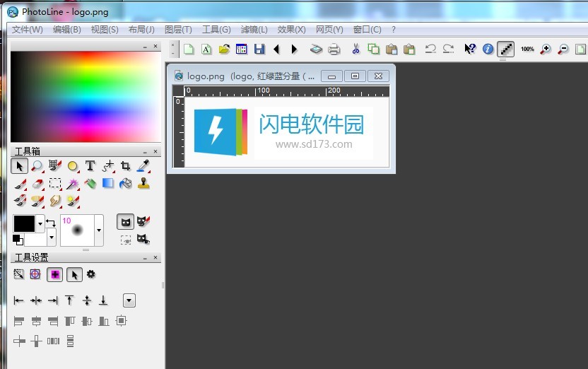Toggle the cat mask with brush
Screen dimensions: 588x369
[143, 221]
